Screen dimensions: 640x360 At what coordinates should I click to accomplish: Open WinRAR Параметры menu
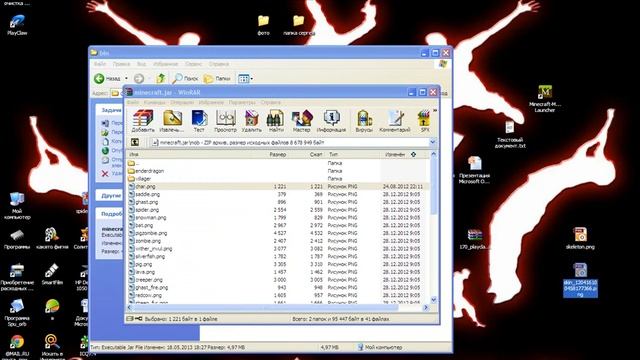point(242,102)
